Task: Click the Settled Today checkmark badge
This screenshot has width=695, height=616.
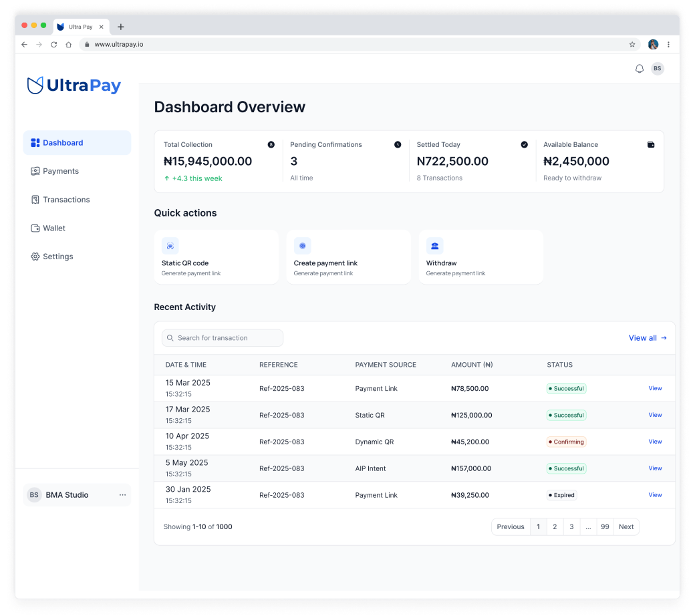Action: [524, 144]
